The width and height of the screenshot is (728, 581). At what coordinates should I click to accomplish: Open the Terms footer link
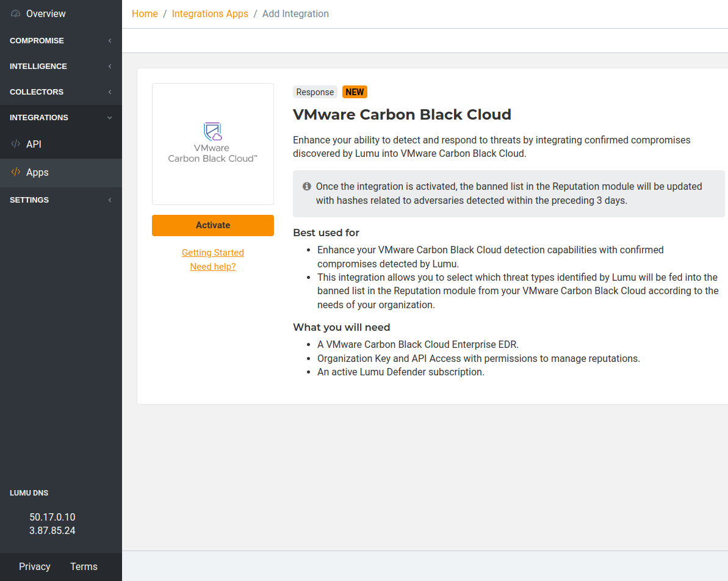[x=84, y=566]
